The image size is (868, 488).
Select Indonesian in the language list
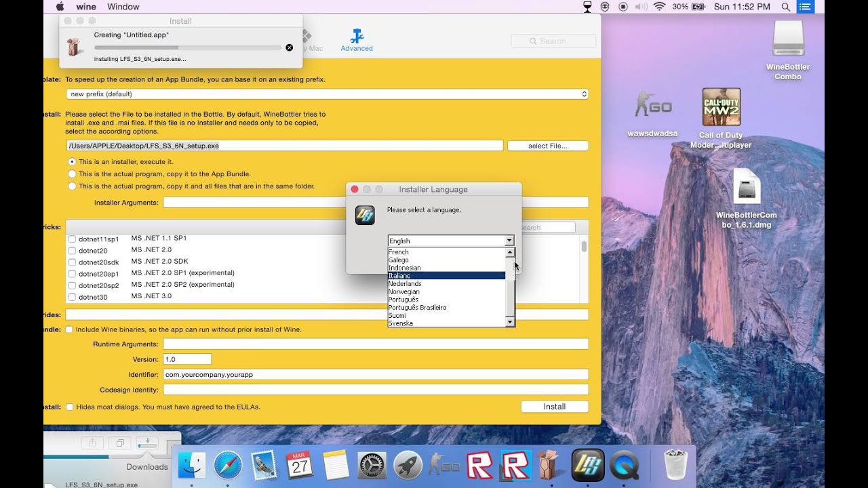tap(447, 268)
